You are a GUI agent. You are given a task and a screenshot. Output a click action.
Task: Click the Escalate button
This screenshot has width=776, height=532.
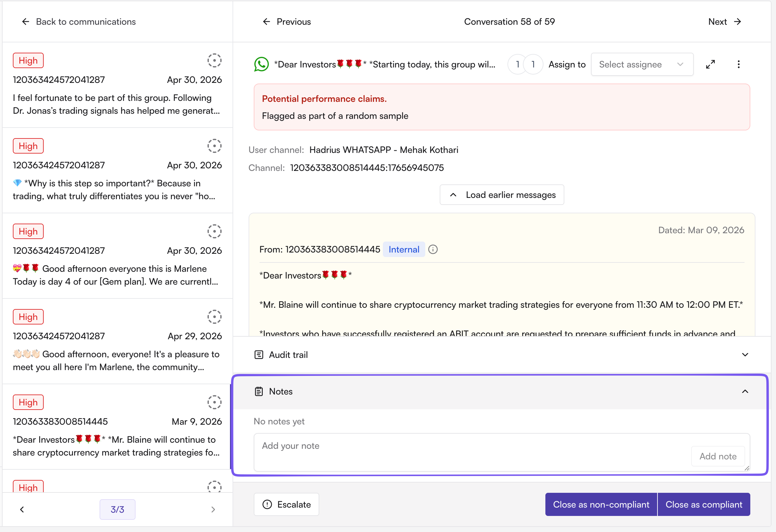(286, 504)
